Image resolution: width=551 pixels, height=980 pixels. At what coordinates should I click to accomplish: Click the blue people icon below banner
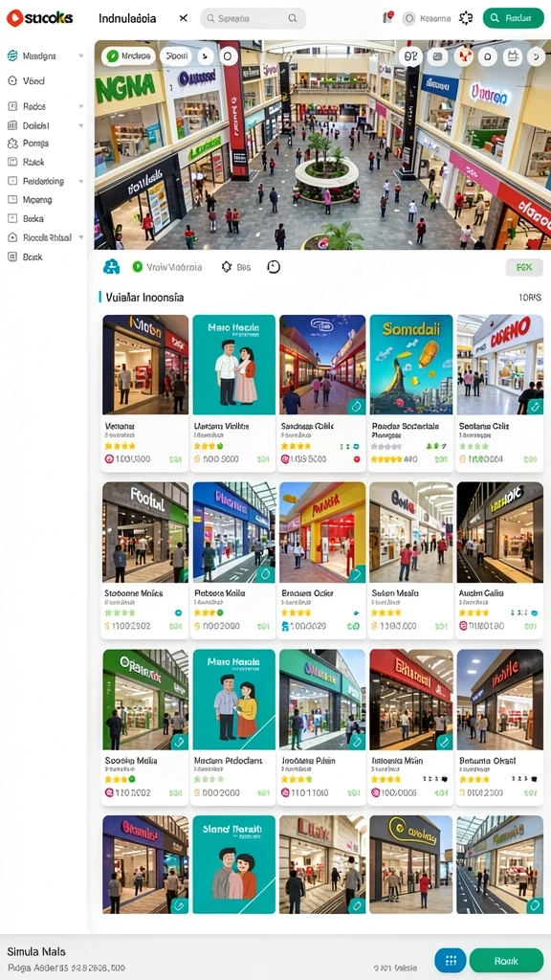coord(111,267)
